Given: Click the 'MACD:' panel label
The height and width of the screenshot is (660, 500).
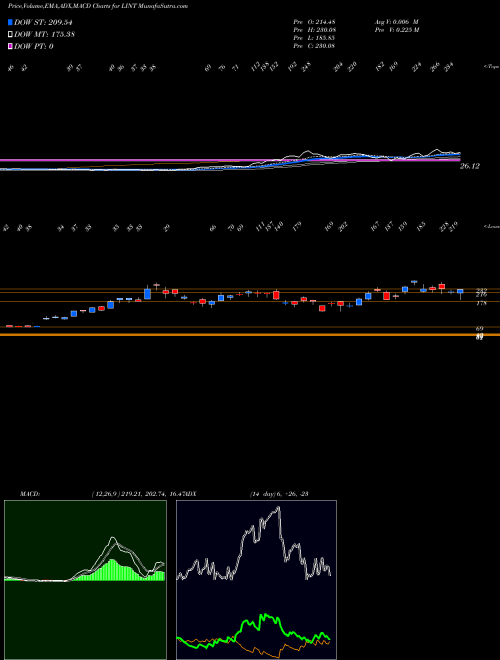Looking at the screenshot, I should (x=30, y=494).
